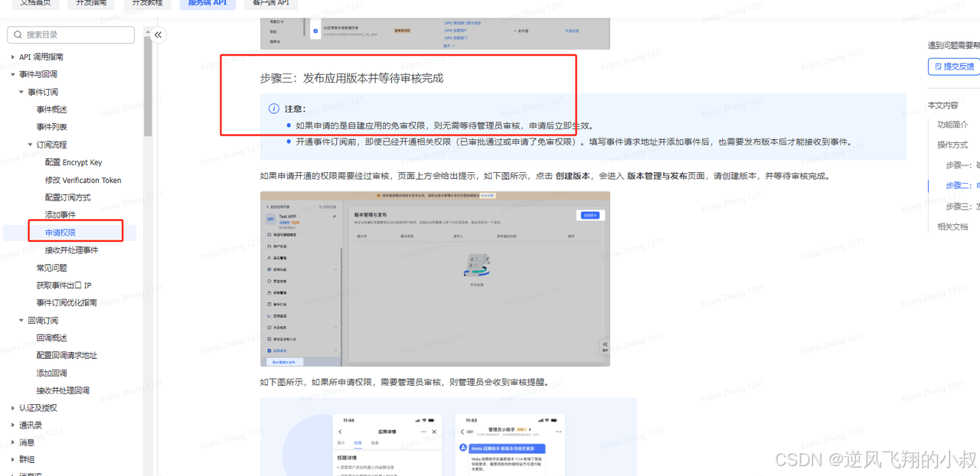Screen dimensions: 980x476
Task: Jump to 步骤二 in page outline
Action: [962, 186]
